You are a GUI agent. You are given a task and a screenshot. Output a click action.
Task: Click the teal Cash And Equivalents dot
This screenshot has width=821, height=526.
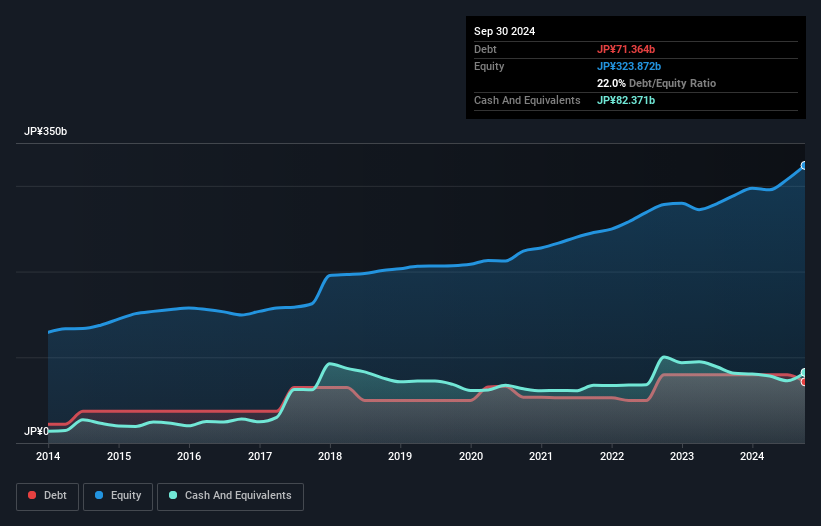pyautogui.click(x=173, y=495)
